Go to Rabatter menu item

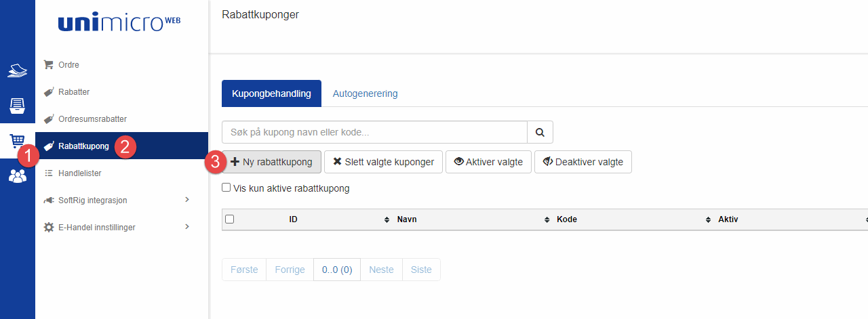[73, 92]
